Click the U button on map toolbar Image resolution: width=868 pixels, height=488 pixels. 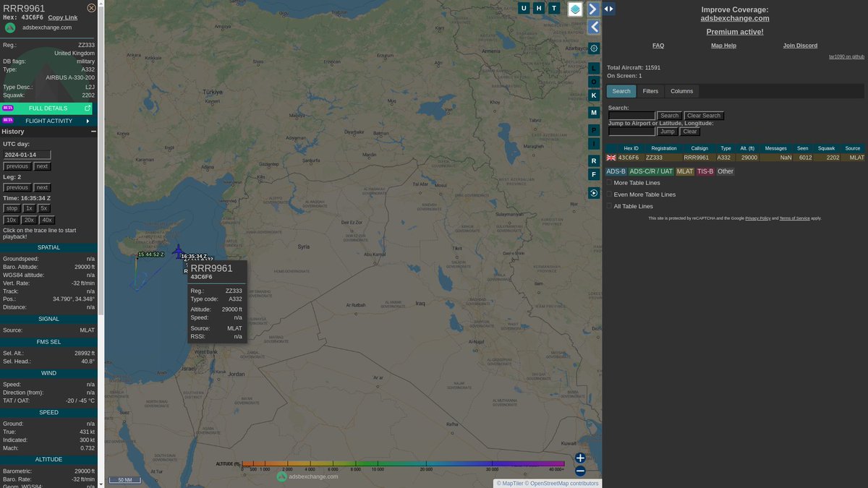[524, 8]
